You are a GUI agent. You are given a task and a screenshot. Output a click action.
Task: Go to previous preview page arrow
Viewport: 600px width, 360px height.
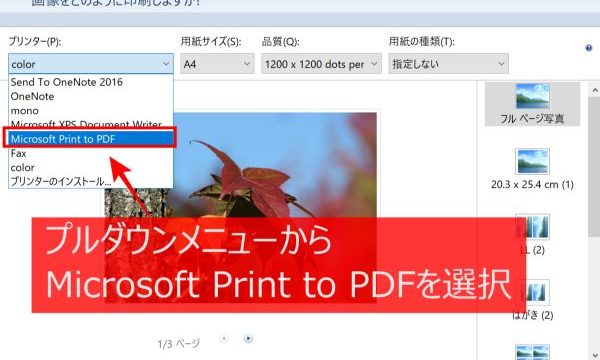point(224,338)
